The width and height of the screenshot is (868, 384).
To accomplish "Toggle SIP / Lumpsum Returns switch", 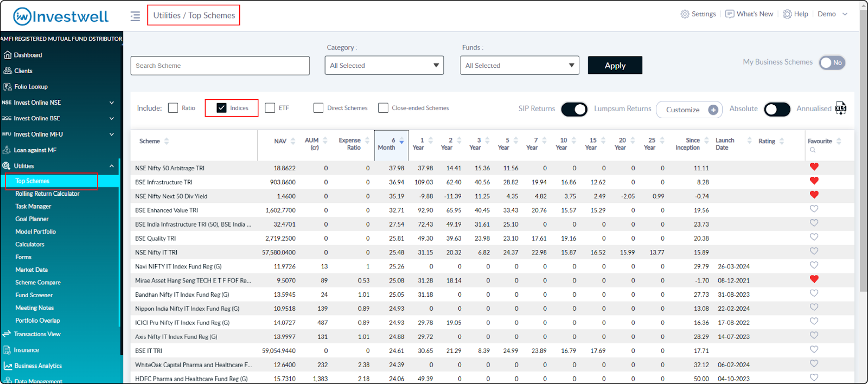I will [x=575, y=109].
